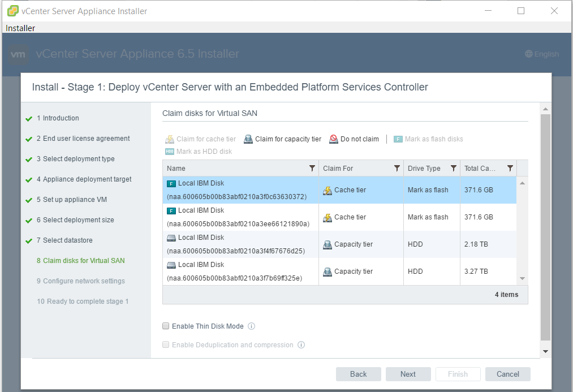573x392 pixels.
Task: Select step 9 Configure network settings
Action: (81, 281)
